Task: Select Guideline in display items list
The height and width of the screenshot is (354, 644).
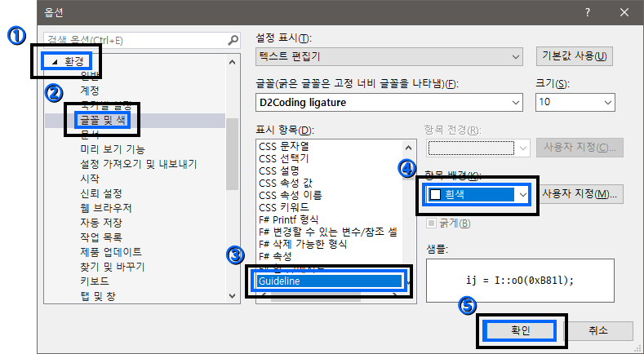Action: coord(329,281)
